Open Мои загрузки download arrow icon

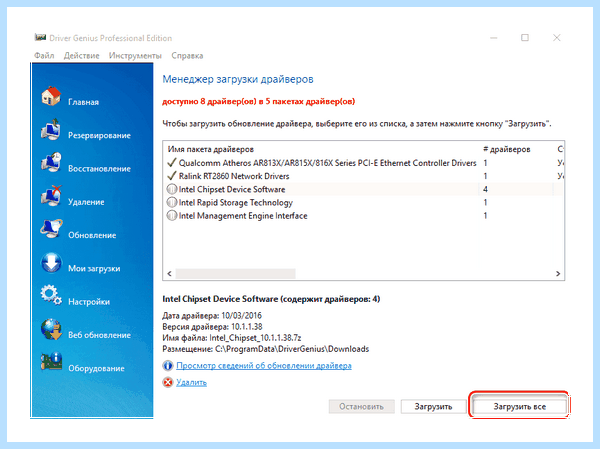(51, 263)
